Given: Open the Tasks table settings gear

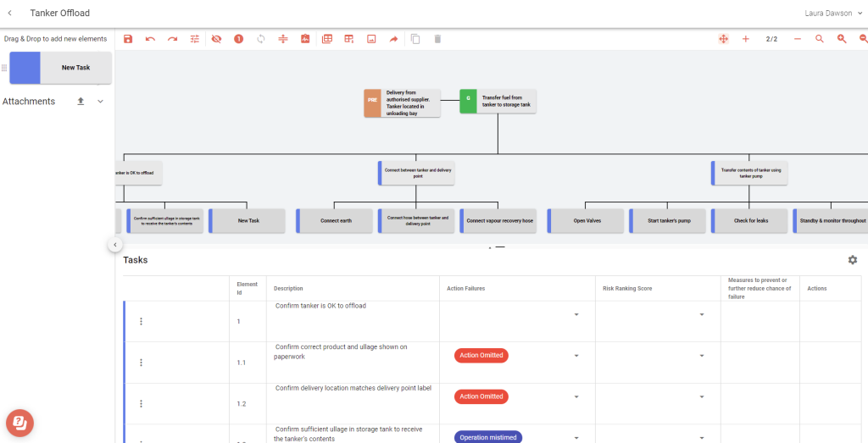Looking at the screenshot, I should pyautogui.click(x=853, y=260).
